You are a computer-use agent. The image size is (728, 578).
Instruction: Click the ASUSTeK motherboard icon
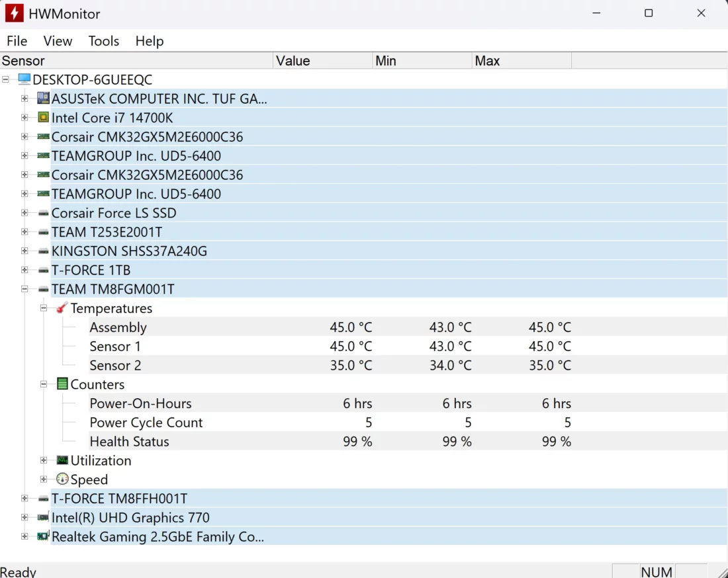point(43,98)
